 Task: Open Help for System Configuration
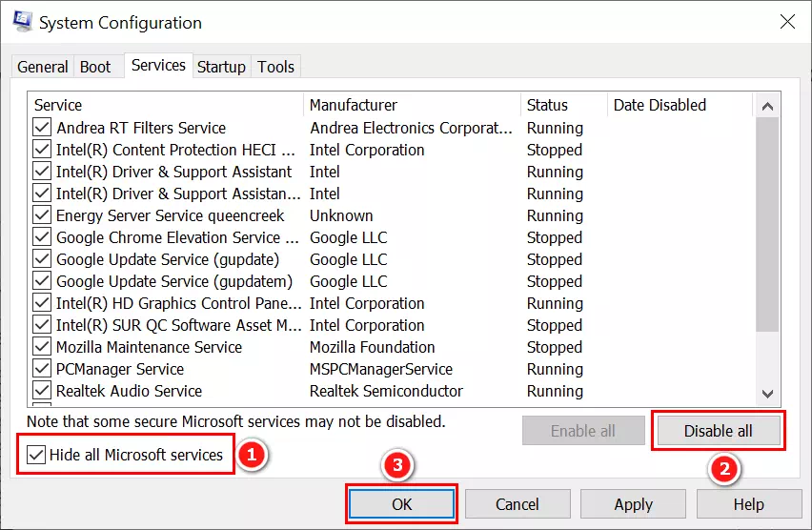coord(749,504)
